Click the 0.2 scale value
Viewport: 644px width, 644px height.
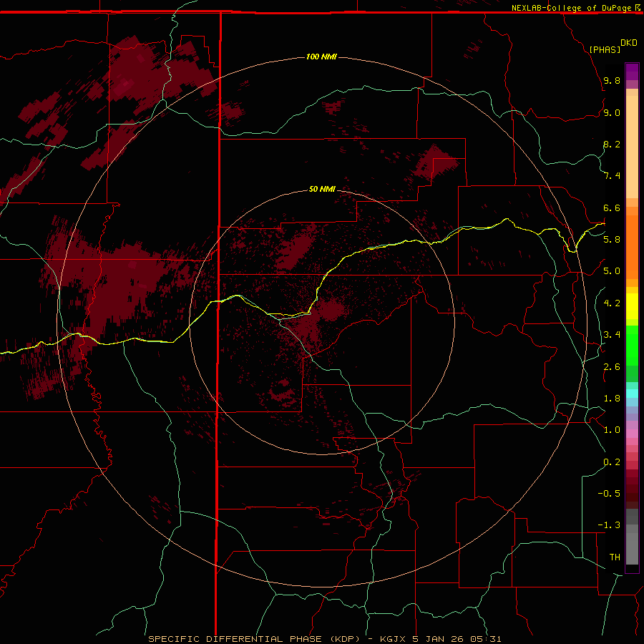[x=612, y=462]
